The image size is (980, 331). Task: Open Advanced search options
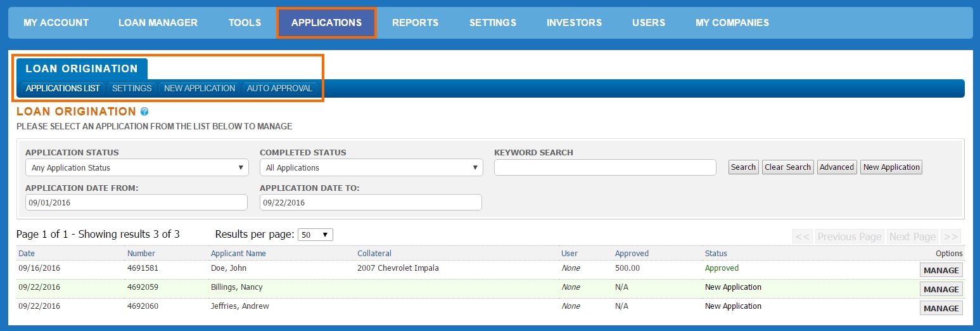pos(837,167)
